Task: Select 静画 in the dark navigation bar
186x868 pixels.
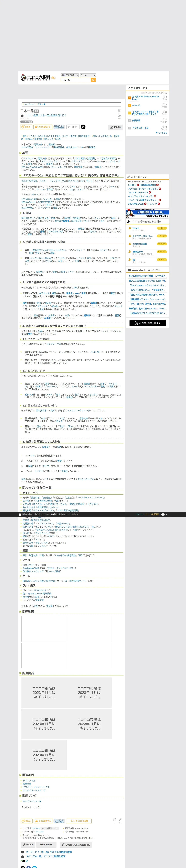Action: tap(30, 515)
